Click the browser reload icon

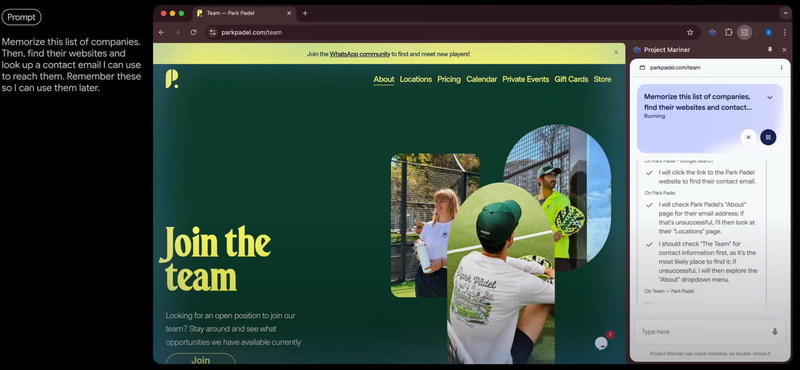193,32
